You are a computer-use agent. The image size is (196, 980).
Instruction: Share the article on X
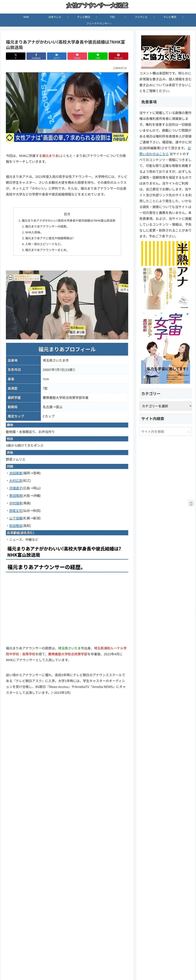tap(16, 56)
